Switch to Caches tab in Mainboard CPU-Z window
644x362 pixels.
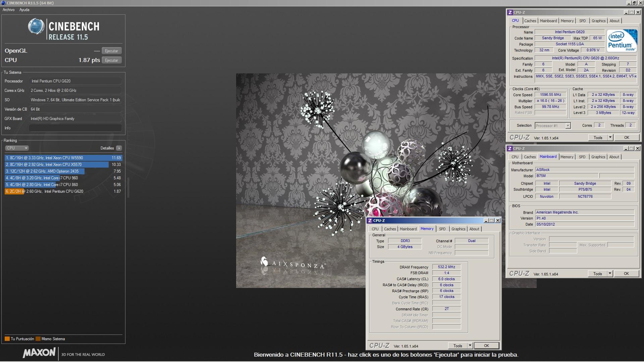tap(530, 157)
